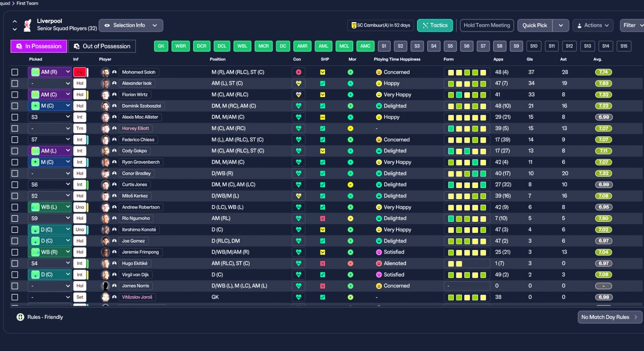
Task: Open Alexis Mac Allister's S3 picked dropdown
Action: 49,117
